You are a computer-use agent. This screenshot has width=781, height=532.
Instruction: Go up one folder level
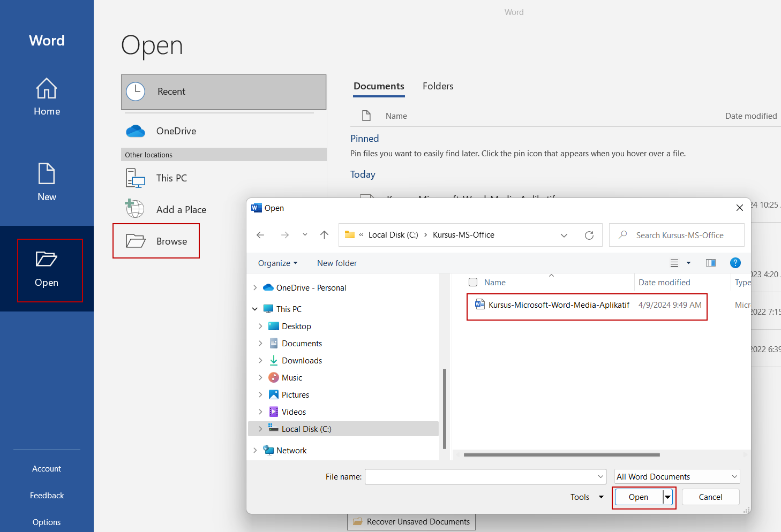click(x=324, y=235)
